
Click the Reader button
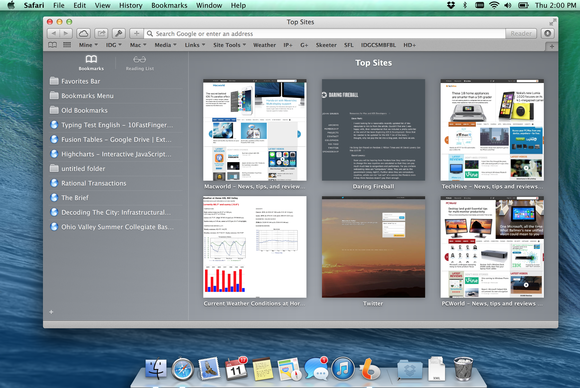[521, 34]
